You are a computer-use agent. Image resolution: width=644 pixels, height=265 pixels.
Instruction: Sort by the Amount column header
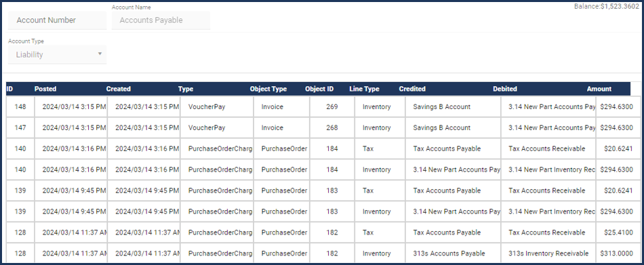[x=599, y=89]
